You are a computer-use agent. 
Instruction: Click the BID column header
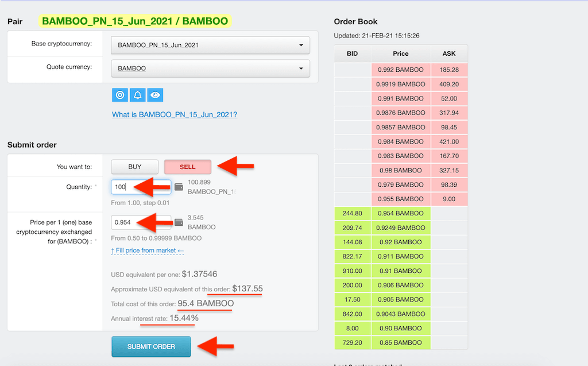point(352,53)
